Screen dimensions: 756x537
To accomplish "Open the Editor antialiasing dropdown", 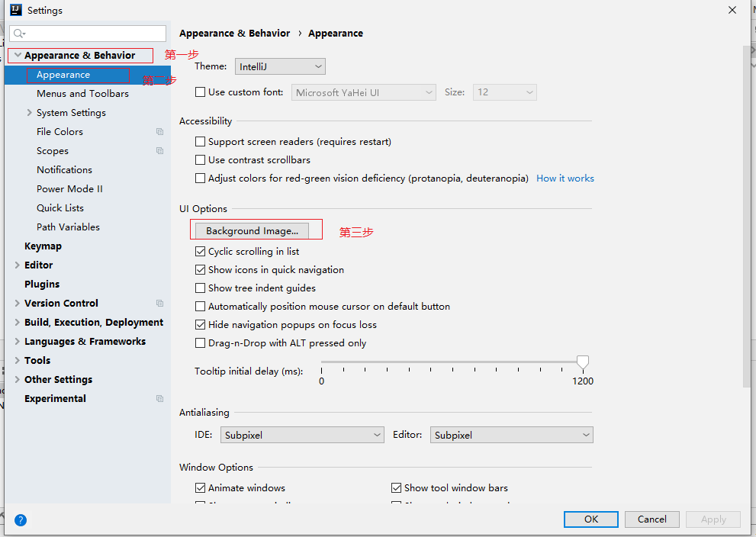I will tap(512, 435).
